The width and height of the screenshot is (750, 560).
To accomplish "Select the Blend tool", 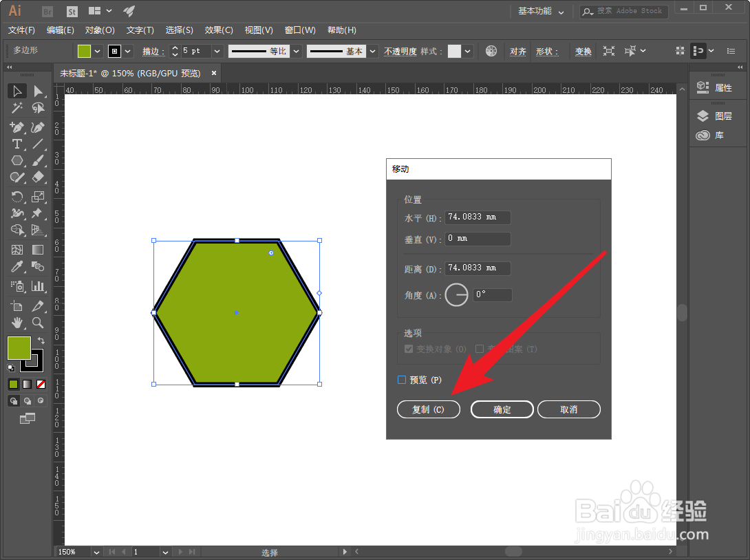I will [38, 266].
